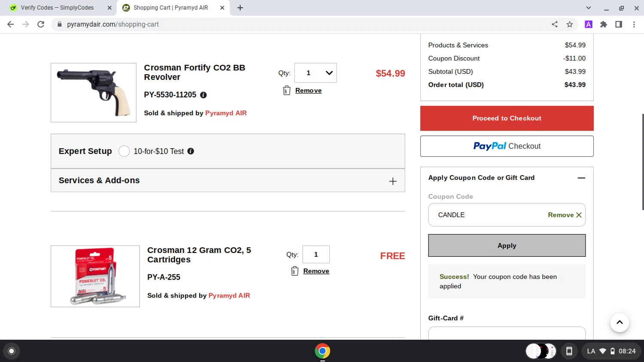Click the scroll-to-top arrow button
Viewport: 644px width, 362px height.
(x=620, y=322)
